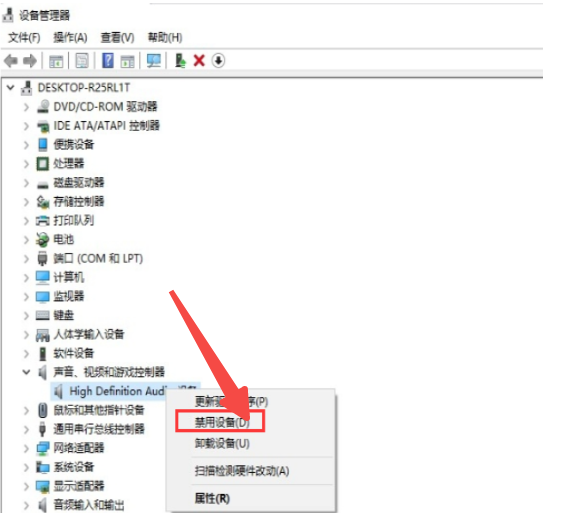Expand the 监视器 node
This screenshot has height=518, width=565.
point(26,296)
